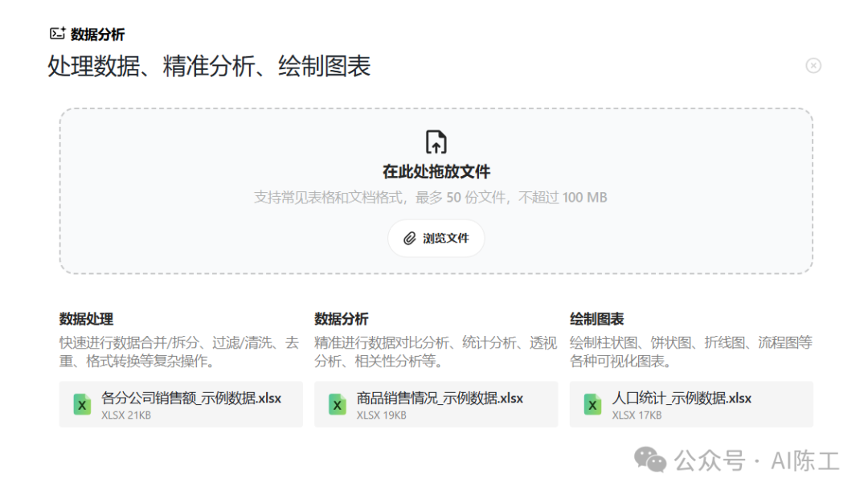Close the data analysis panel with X icon

point(813,65)
